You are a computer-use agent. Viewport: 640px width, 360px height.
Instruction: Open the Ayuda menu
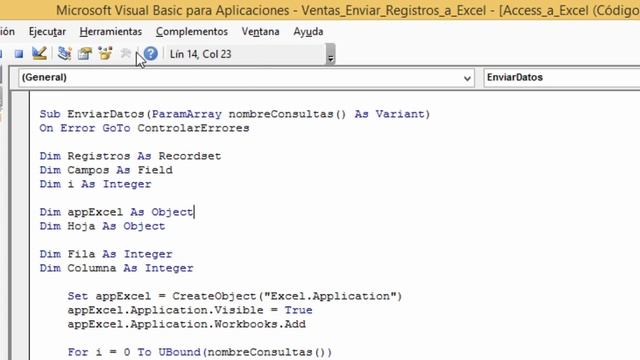308,31
